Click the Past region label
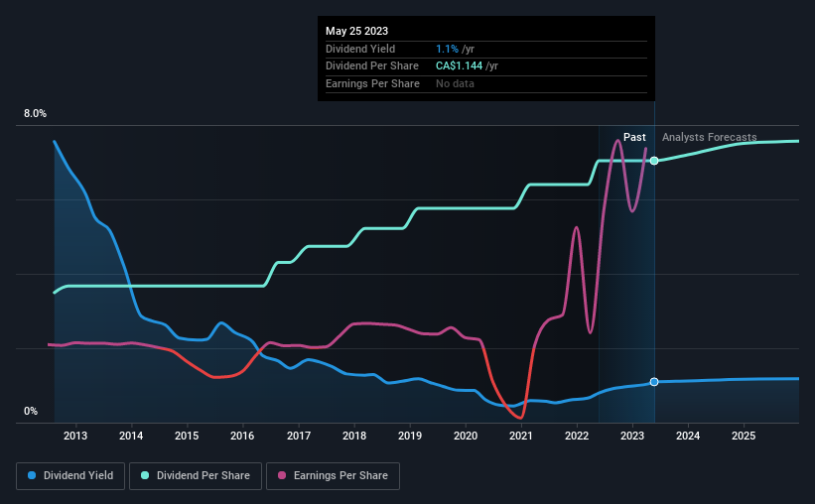Screen dimensions: 815x504 [634, 137]
